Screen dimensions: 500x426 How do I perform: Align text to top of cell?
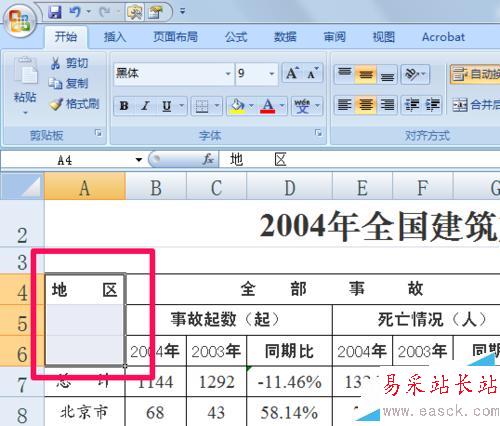[345, 74]
